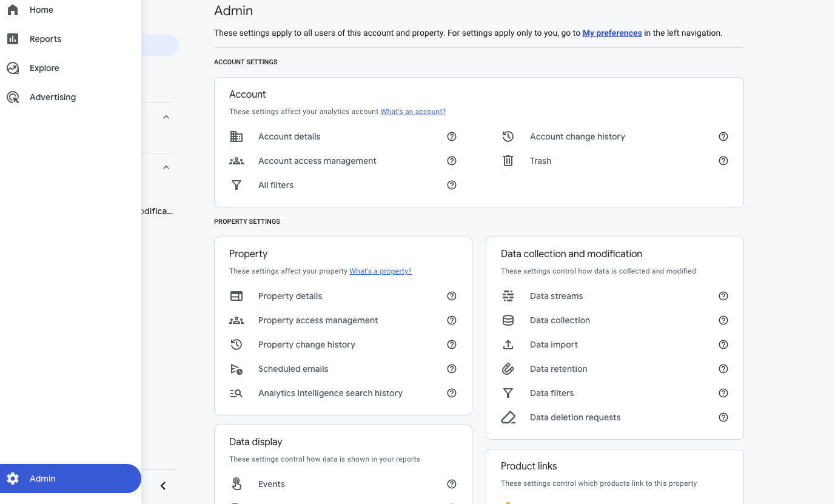
Task: Open the Explore icon in sidebar
Action: pos(13,68)
